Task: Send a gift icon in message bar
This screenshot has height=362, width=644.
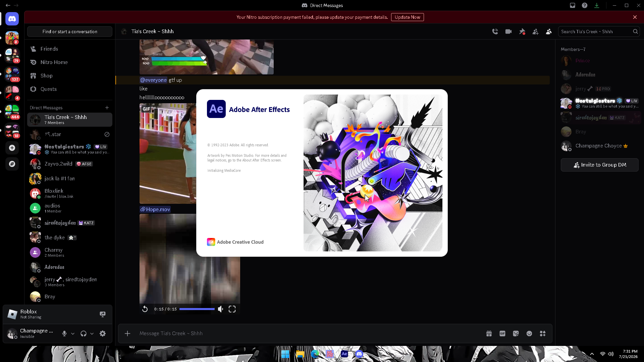Action: (x=489, y=334)
